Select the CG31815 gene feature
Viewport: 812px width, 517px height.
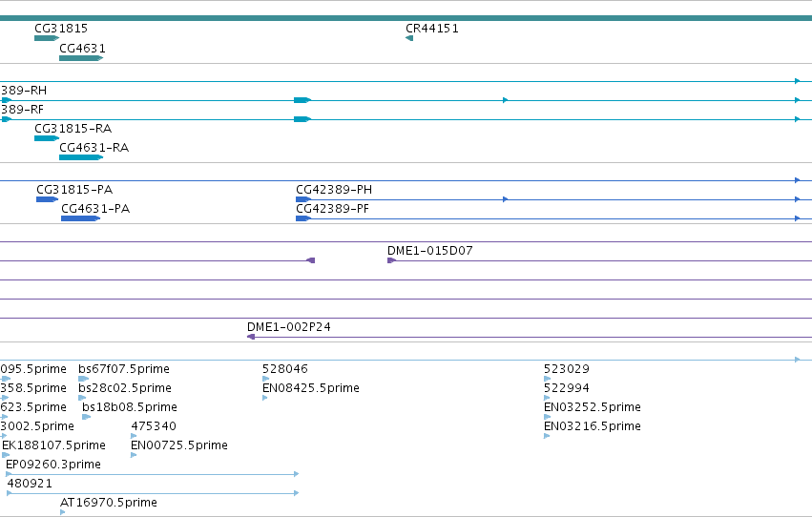coord(47,38)
